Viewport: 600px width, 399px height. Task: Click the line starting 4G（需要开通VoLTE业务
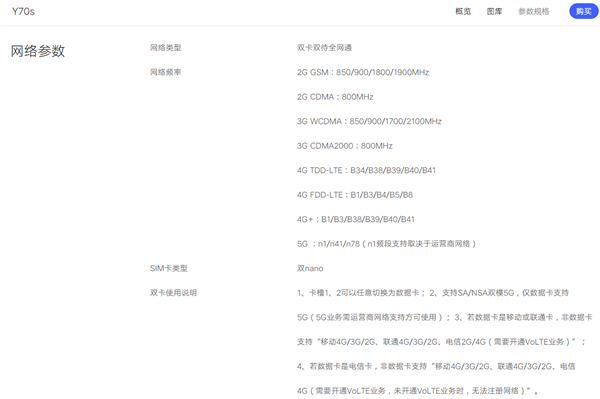(418, 391)
